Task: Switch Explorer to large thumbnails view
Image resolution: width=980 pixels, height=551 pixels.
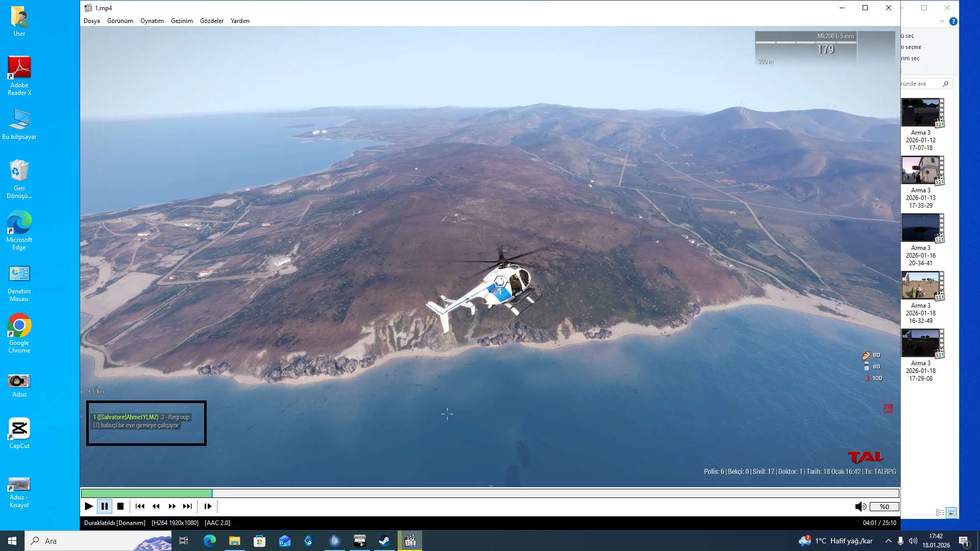Action: coord(951,513)
